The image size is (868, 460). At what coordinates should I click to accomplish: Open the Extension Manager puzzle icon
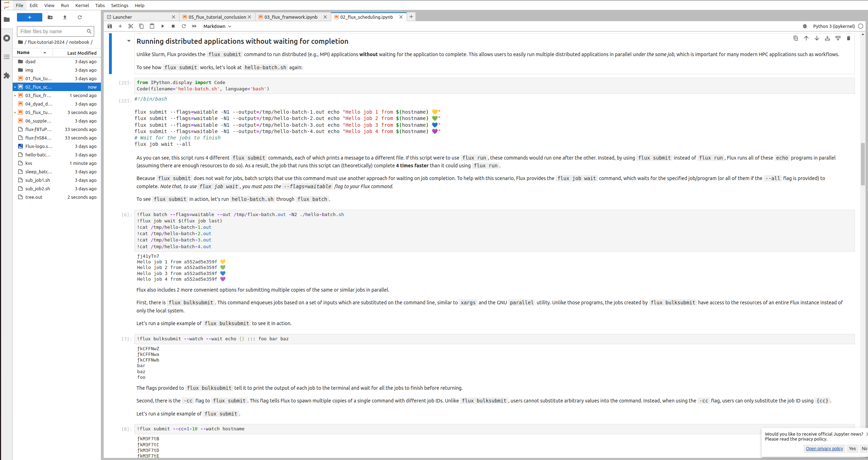[x=6, y=76]
